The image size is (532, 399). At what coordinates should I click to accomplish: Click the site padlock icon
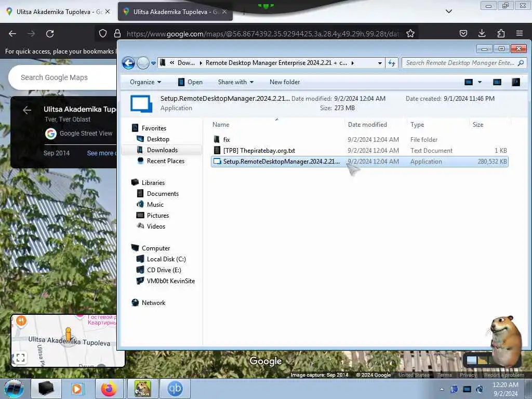pyautogui.click(x=117, y=33)
